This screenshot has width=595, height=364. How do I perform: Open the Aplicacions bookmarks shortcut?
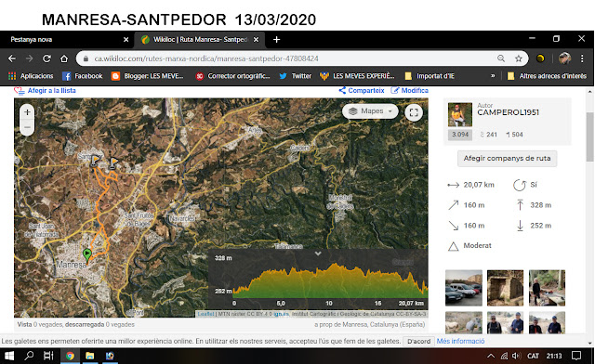point(31,76)
